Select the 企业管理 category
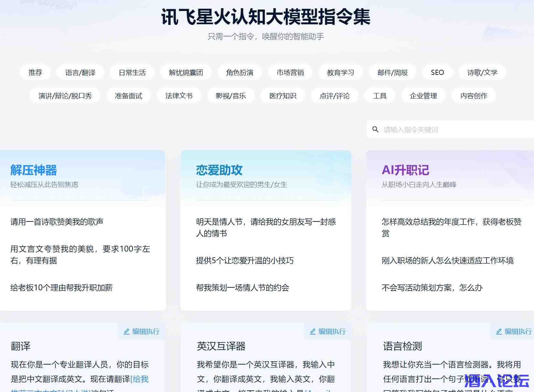 (423, 96)
